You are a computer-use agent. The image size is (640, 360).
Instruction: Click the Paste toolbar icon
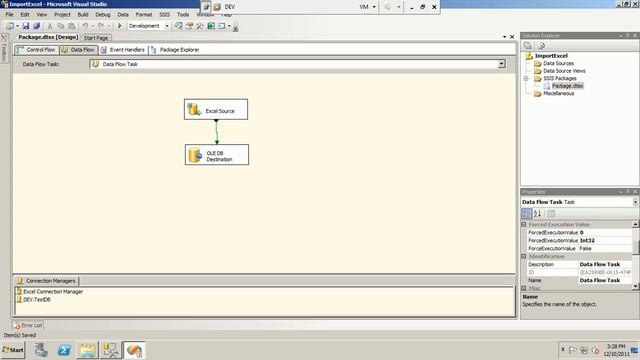71,26
